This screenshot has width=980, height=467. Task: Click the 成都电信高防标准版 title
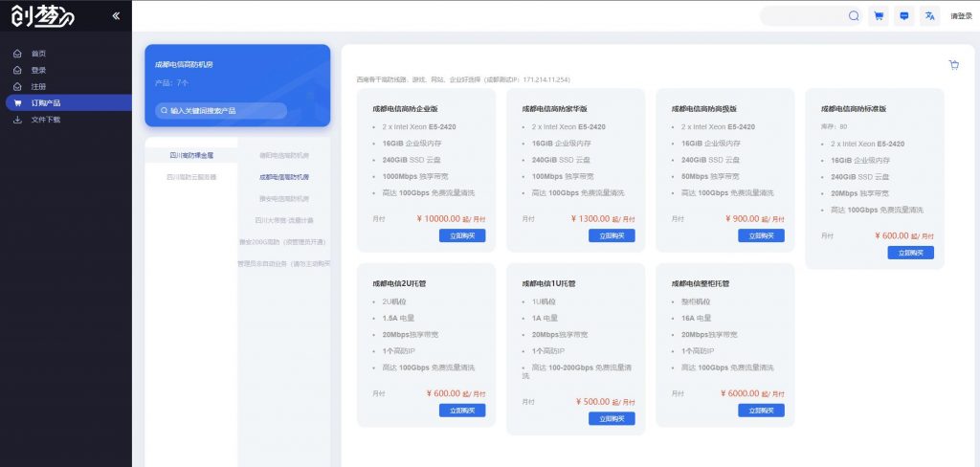tap(853, 109)
